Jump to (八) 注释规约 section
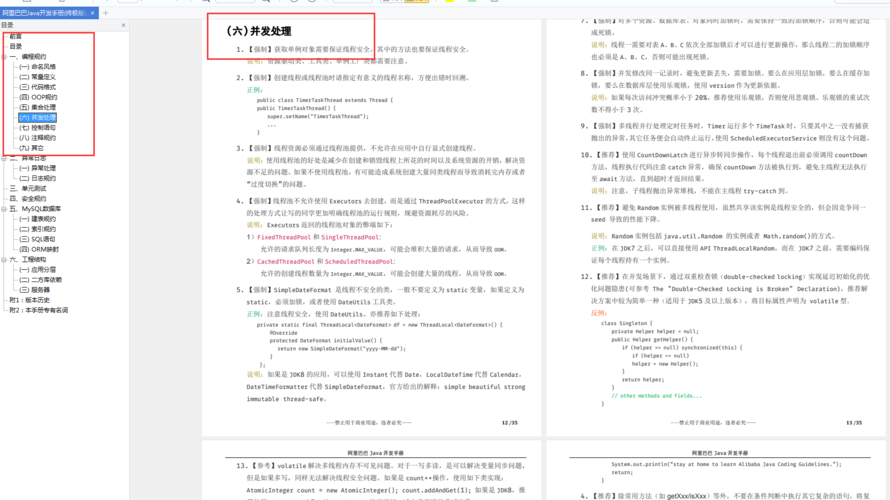 [37, 138]
